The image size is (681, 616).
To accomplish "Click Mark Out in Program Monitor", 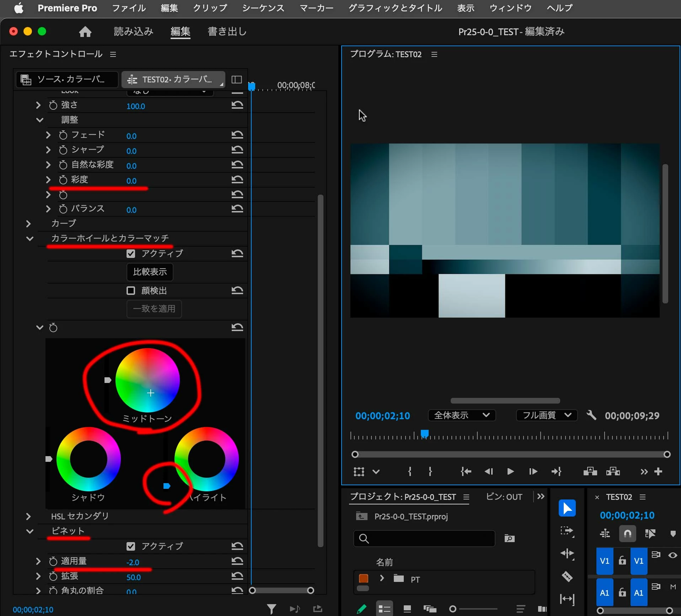I will coord(430,471).
